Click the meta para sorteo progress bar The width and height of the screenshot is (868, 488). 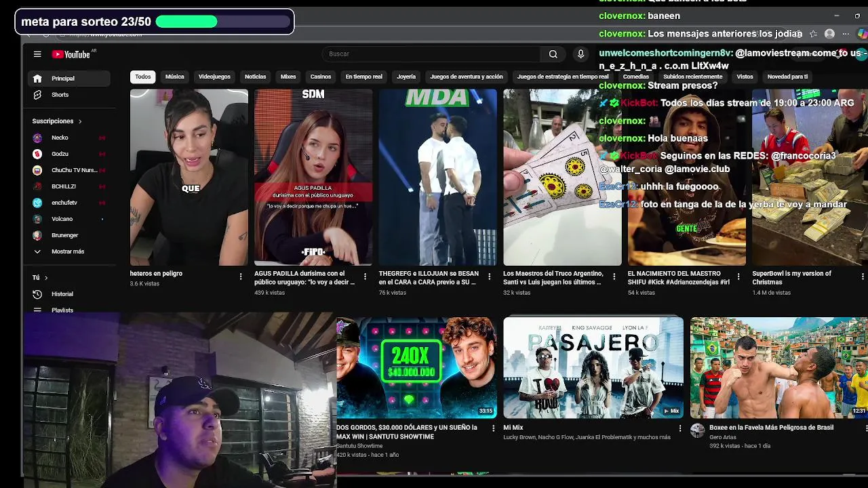coord(224,22)
